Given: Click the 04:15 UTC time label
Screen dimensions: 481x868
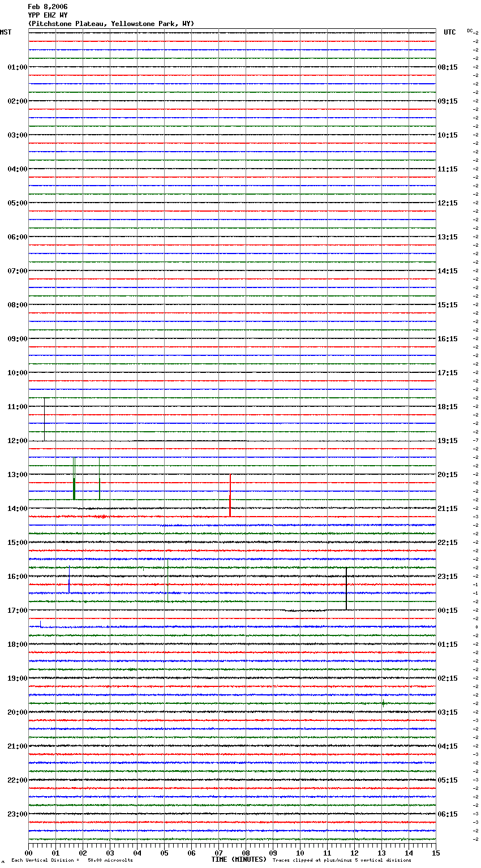Looking at the screenshot, I should (x=448, y=746).
